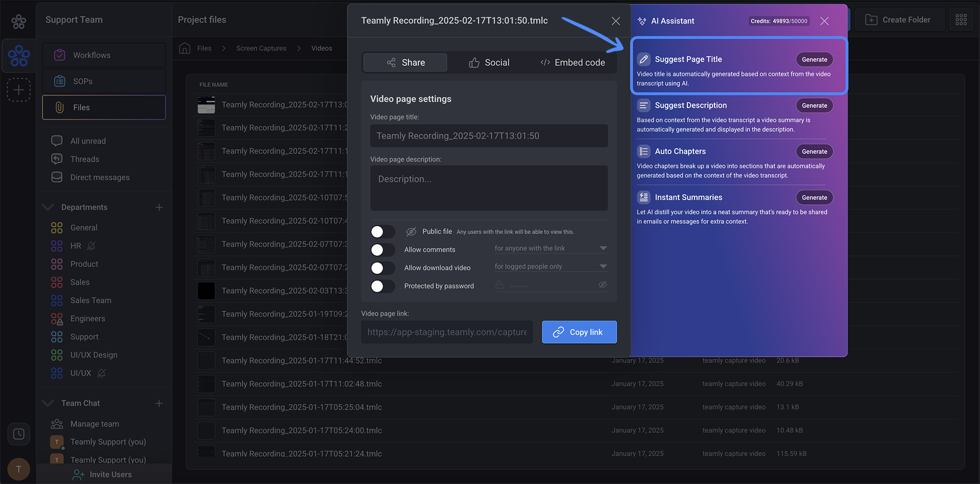Click the Auto Chapters list icon
Image resolution: width=980 pixels, height=484 pixels.
(644, 151)
